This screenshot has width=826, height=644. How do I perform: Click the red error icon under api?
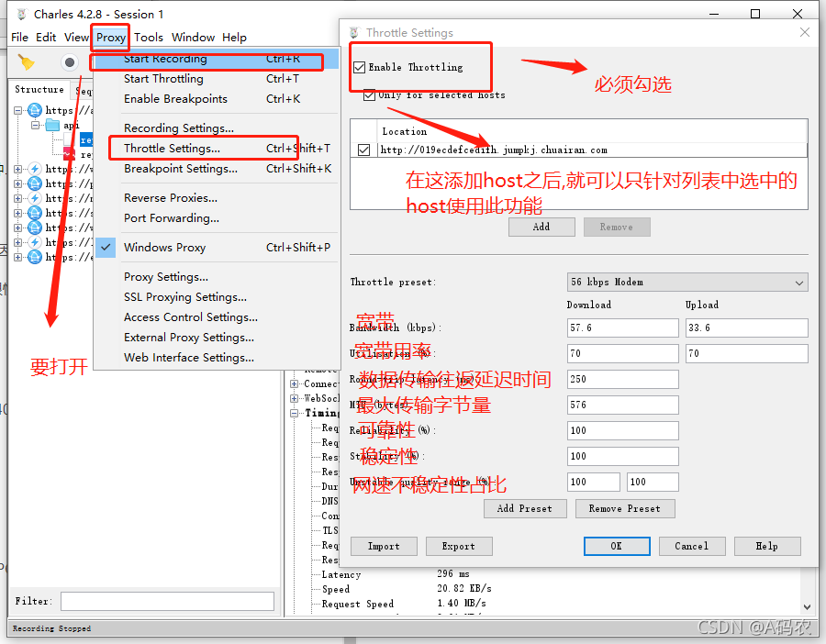(x=70, y=154)
